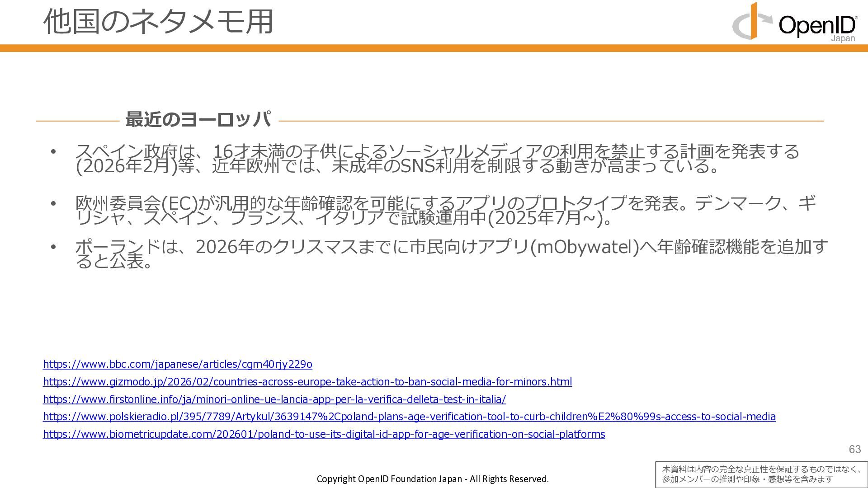Click the first bullet point marker
868x488 pixels.
click(x=53, y=152)
